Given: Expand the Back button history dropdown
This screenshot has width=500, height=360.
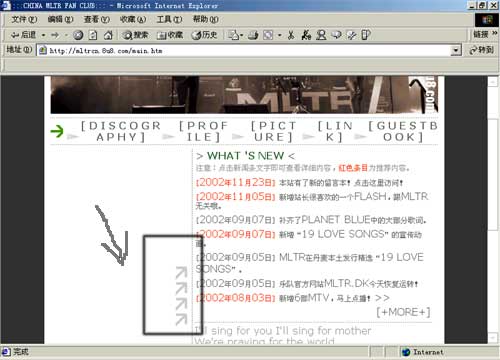Looking at the screenshot, I should pos(43,35).
